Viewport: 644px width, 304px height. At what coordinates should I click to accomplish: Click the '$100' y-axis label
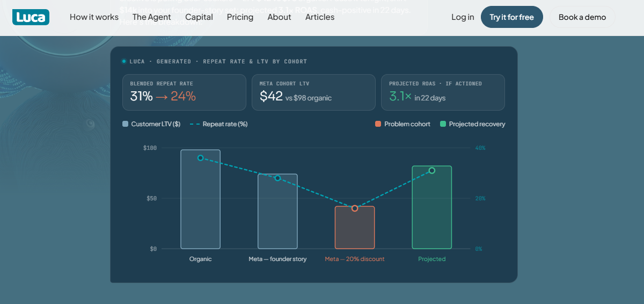(150, 148)
